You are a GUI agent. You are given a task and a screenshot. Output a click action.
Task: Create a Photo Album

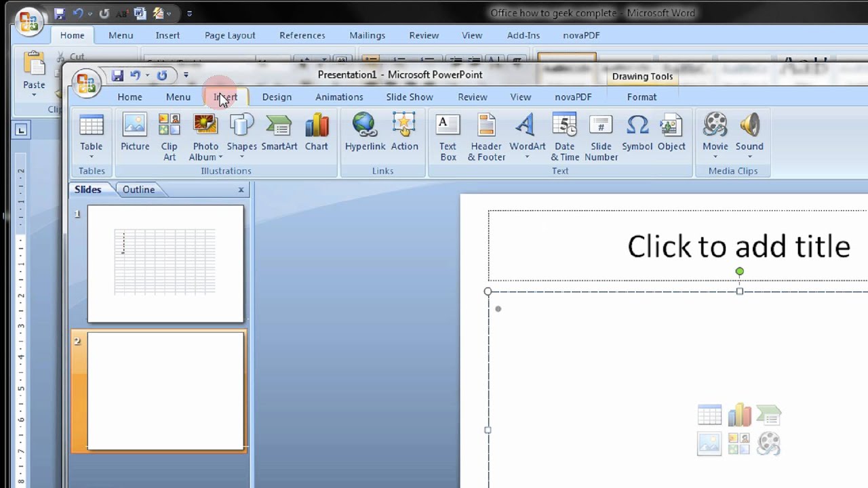205,138
